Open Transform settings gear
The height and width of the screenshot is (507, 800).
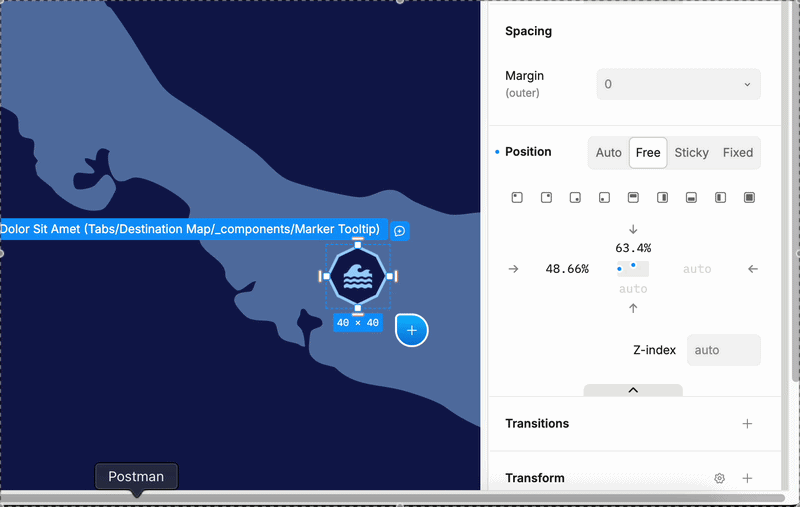pyautogui.click(x=719, y=478)
